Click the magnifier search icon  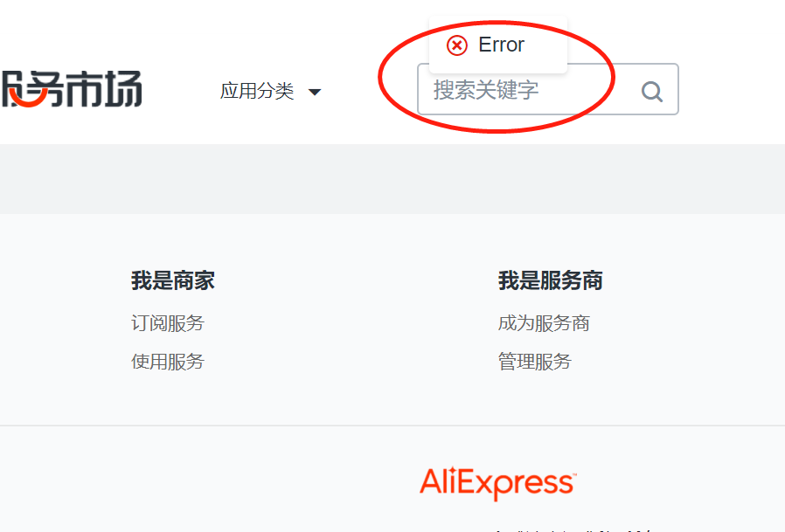click(x=652, y=92)
